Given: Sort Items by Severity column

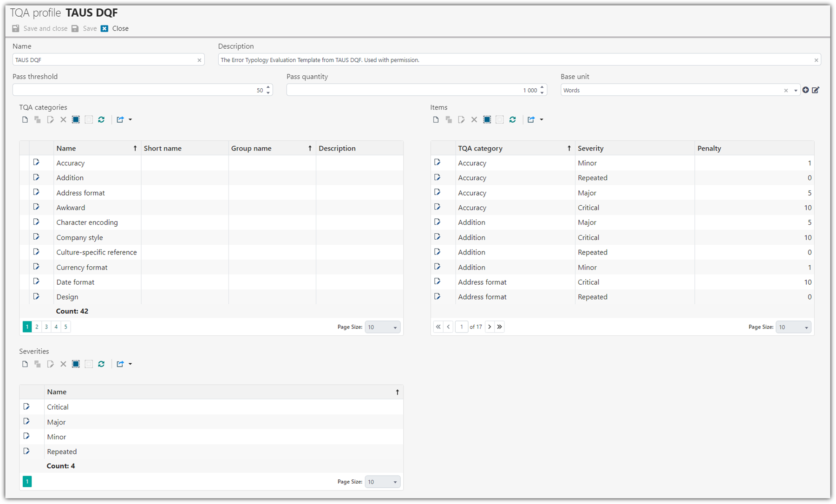Looking at the screenshot, I should point(634,148).
